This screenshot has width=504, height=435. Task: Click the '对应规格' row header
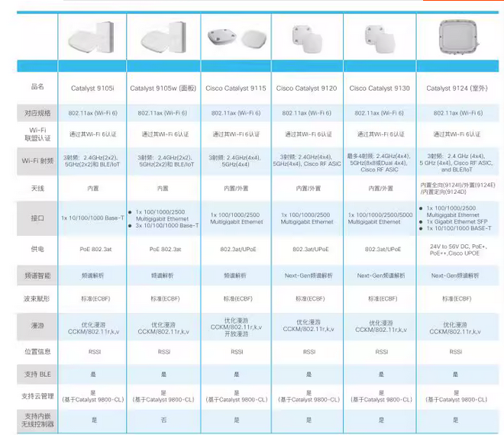pyautogui.click(x=37, y=113)
